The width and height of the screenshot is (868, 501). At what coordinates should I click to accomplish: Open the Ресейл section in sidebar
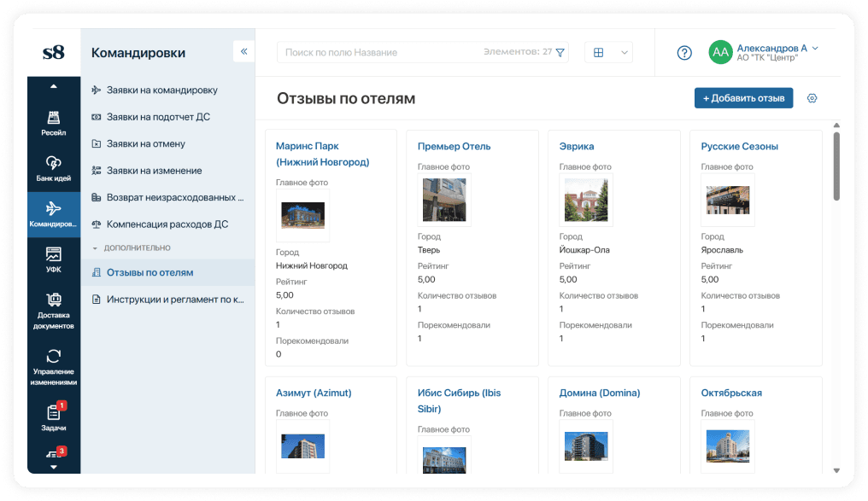(54, 123)
